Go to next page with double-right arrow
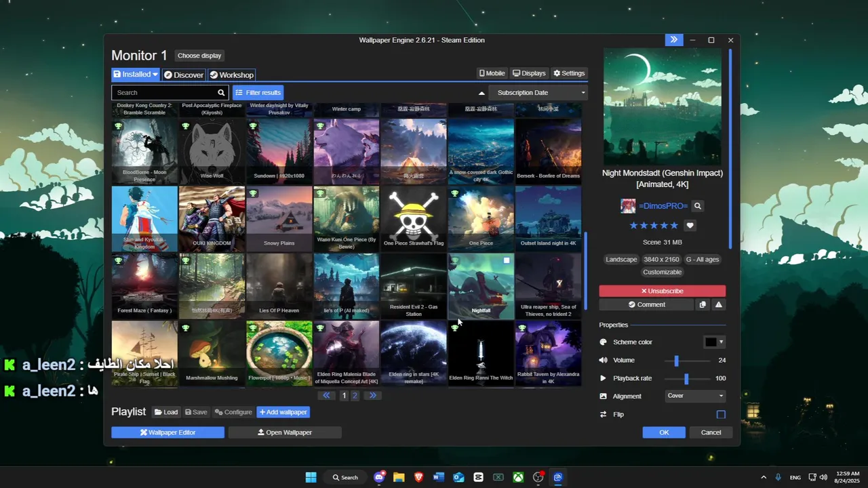The height and width of the screenshot is (488, 868). coord(372,396)
